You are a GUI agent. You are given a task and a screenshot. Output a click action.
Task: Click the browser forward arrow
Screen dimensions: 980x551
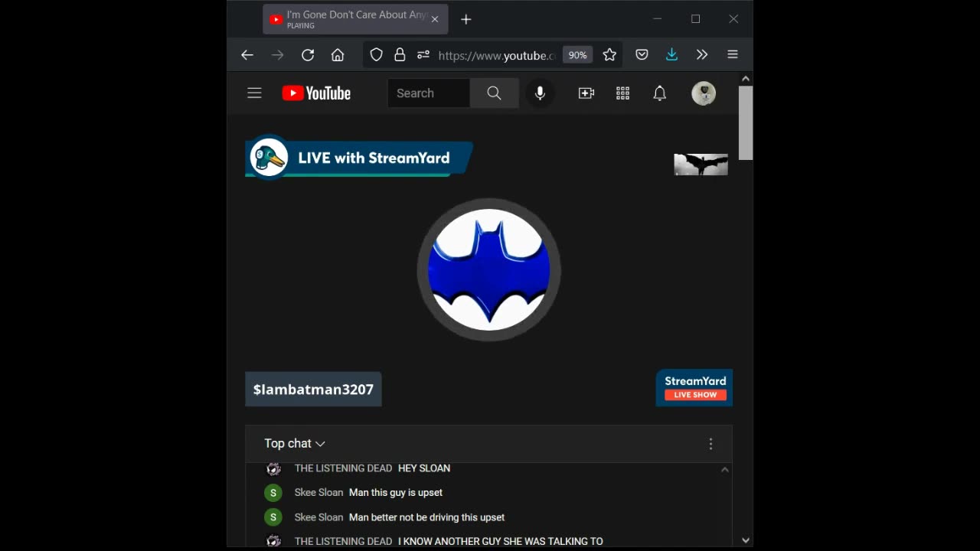277,55
